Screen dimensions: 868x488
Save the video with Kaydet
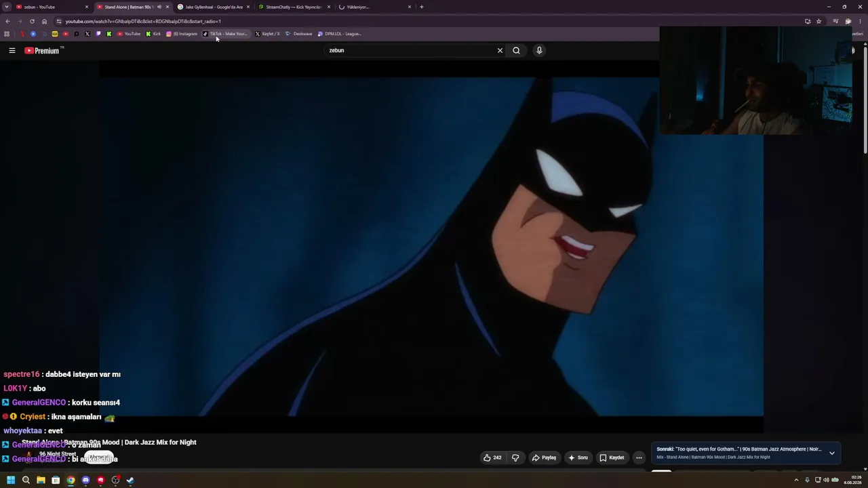[612, 457]
